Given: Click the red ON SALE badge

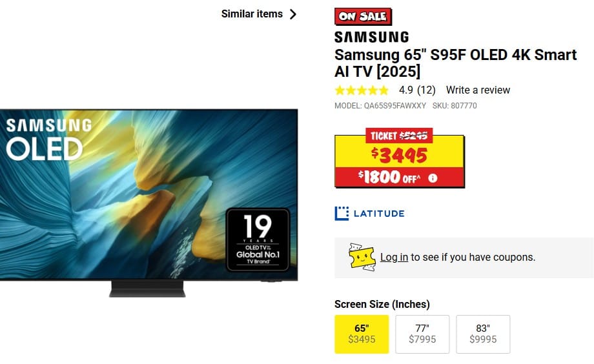Looking at the screenshot, I should click(363, 17).
